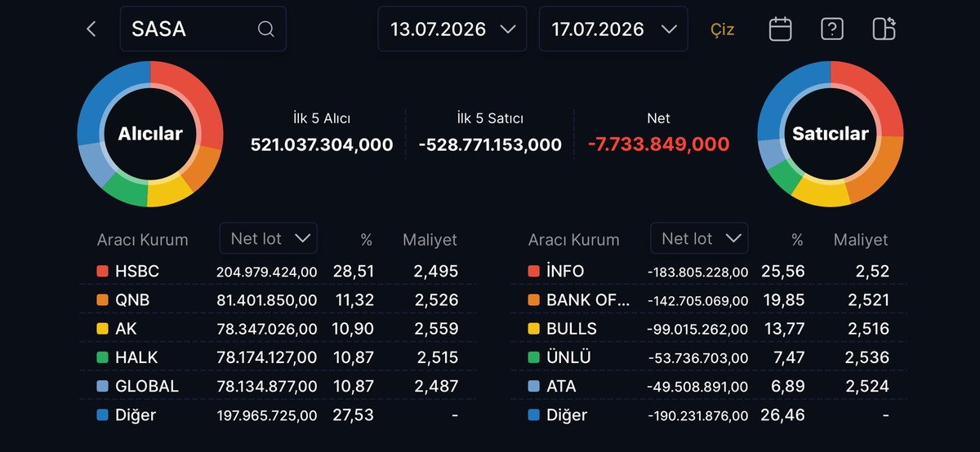Click the green ÜNLÜ legend swatch

pos(533,357)
